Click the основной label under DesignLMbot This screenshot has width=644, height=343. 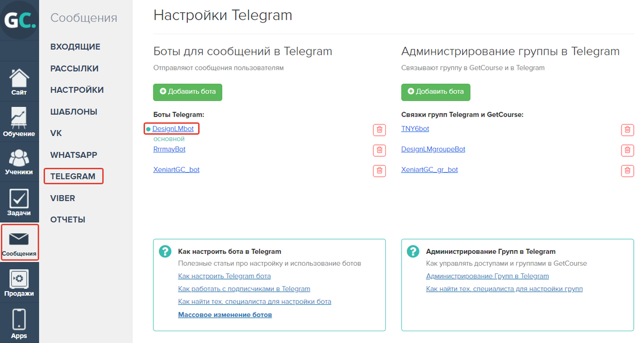169,139
